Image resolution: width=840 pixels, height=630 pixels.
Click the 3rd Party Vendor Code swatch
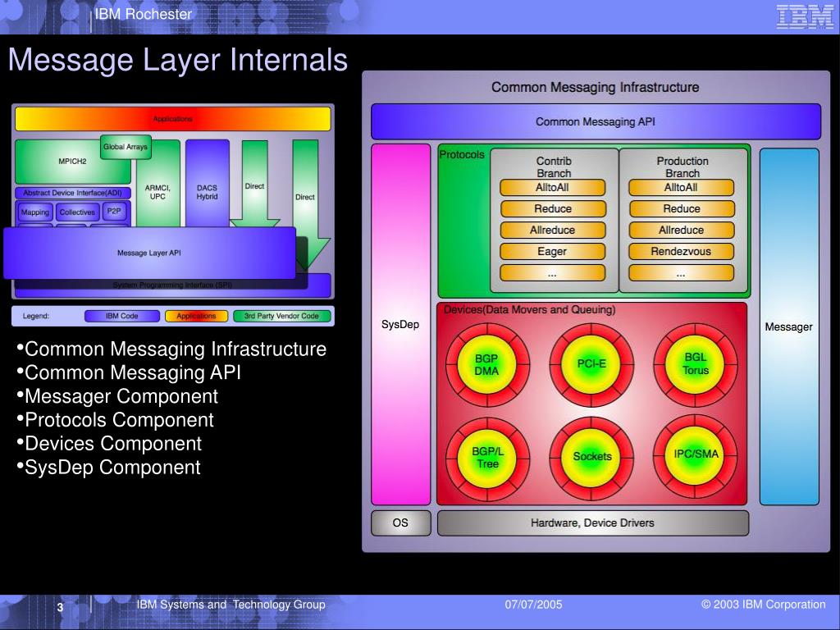pyautogui.click(x=282, y=316)
